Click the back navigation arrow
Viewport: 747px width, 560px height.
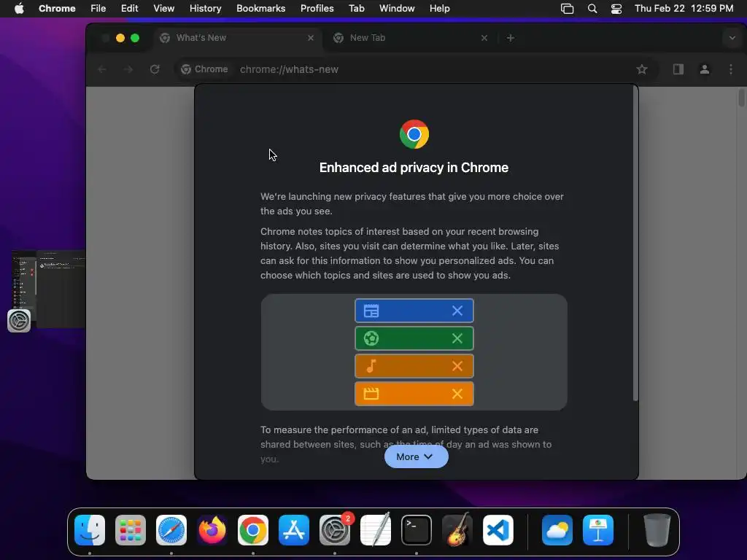pyautogui.click(x=102, y=69)
